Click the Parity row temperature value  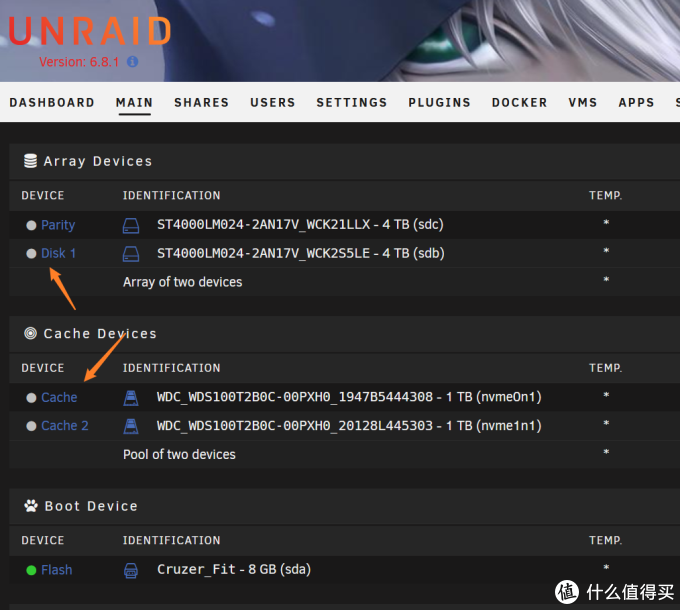pos(606,223)
